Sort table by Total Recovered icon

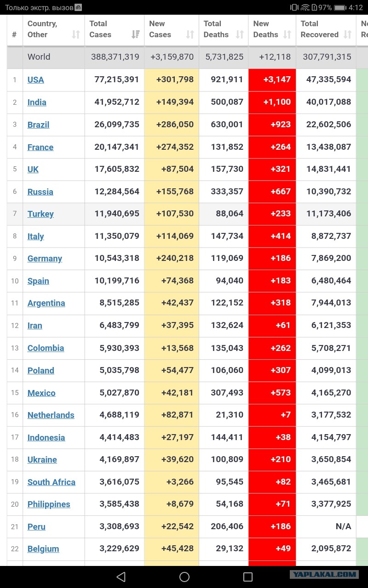pyautogui.click(x=348, y=34)
